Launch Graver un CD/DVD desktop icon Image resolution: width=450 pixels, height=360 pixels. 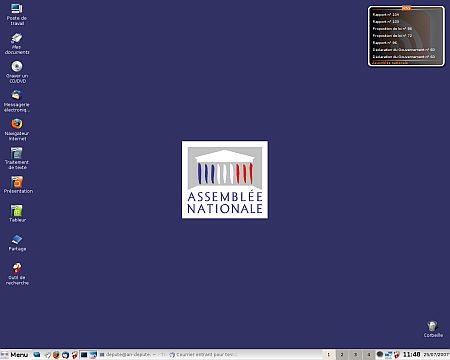tap(17, 72)
